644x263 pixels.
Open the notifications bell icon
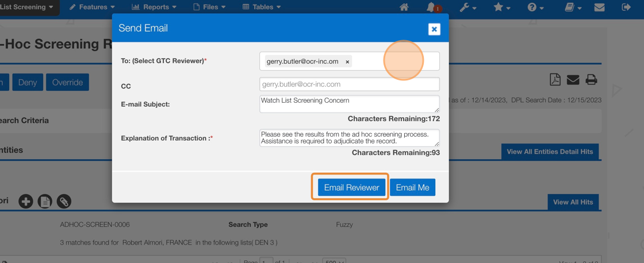[432, 7]
